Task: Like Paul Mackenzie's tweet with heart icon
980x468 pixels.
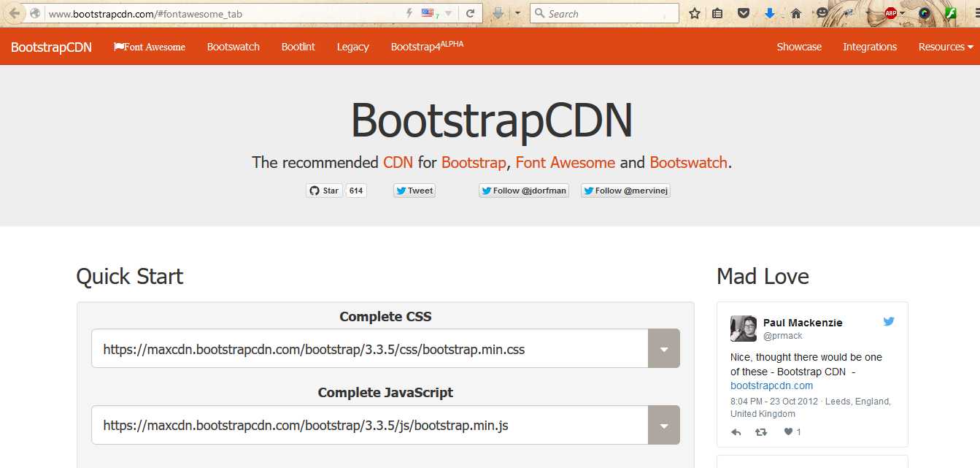Action: [788, 432]
